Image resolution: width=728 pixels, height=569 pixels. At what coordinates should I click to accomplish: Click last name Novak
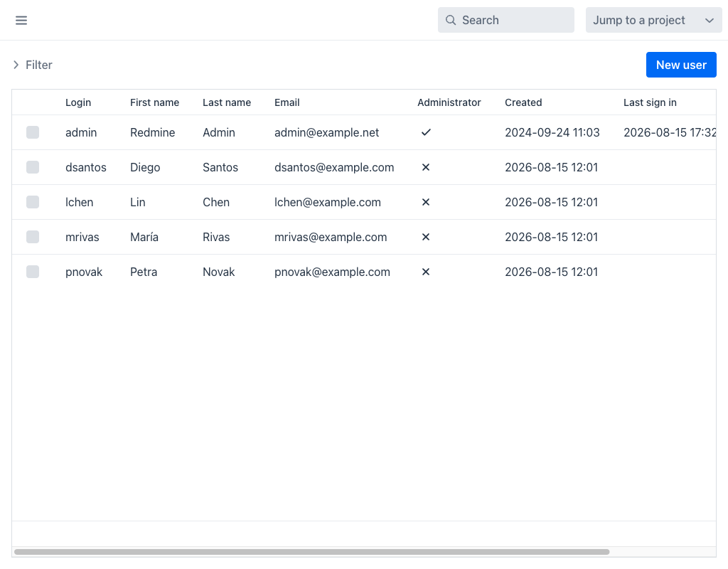219,272
